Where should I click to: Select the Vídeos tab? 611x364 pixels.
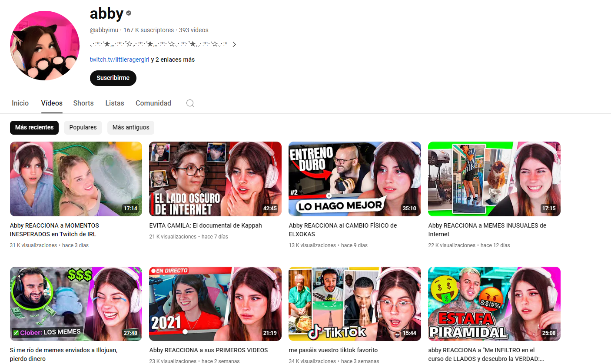coord(52,103)
